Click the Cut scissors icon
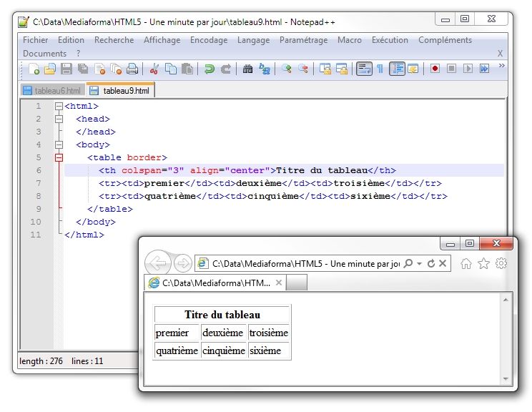 click(154, 69)
